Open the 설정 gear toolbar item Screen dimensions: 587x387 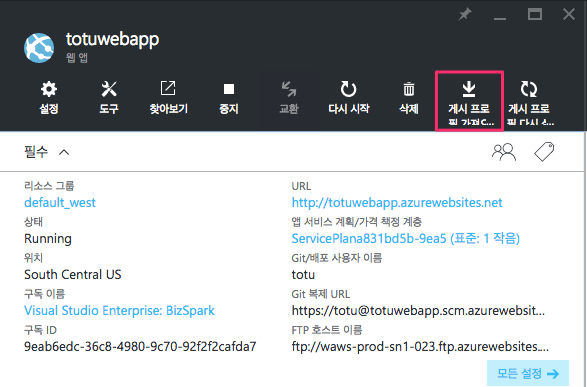point(49,98)
